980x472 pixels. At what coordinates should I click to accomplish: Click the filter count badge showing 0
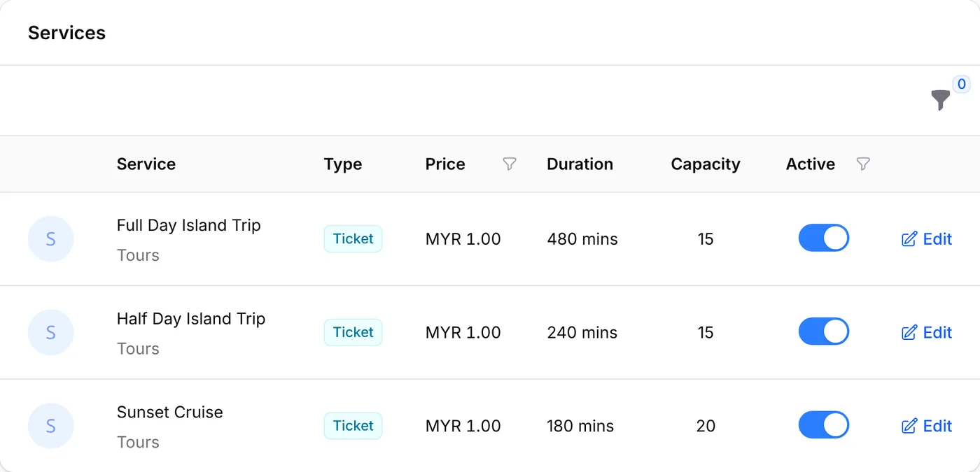coord(962,85)
